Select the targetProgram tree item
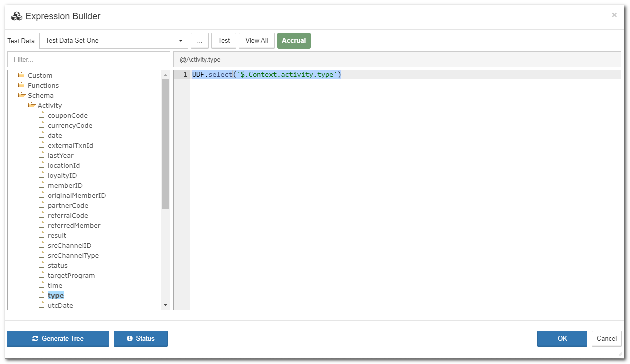Screen dimensions: 630x364 71,275
